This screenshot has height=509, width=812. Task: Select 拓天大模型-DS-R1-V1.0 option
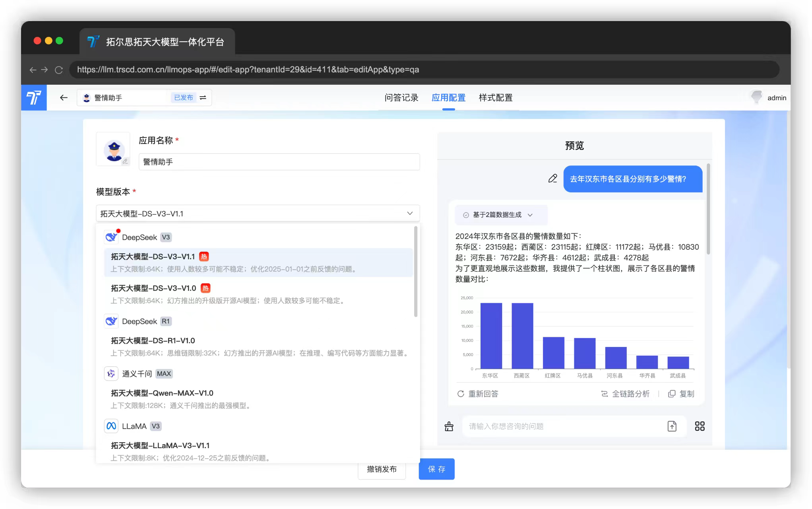(x=153, y=341)
